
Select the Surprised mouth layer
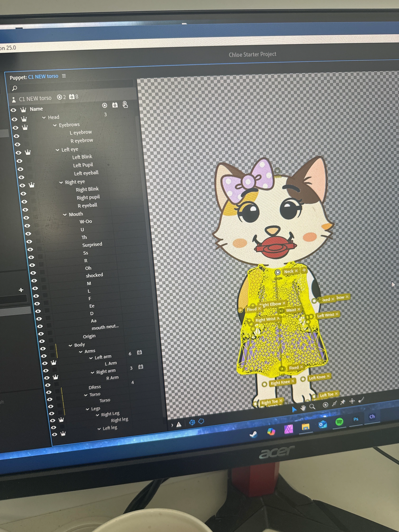pyautogui.click(x=92, y=245)
